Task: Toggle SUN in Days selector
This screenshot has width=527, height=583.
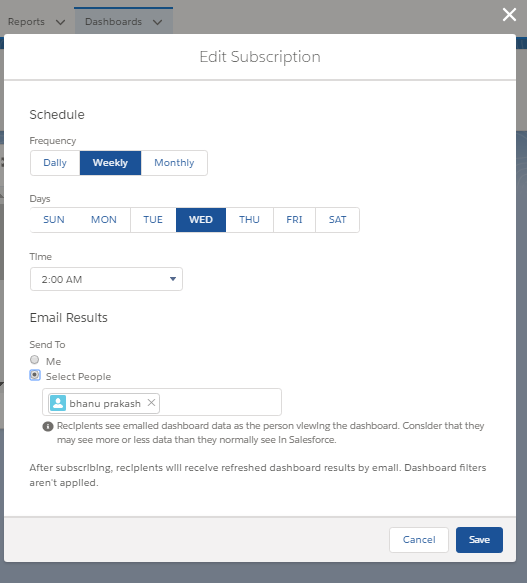Action: pos(54,220)
